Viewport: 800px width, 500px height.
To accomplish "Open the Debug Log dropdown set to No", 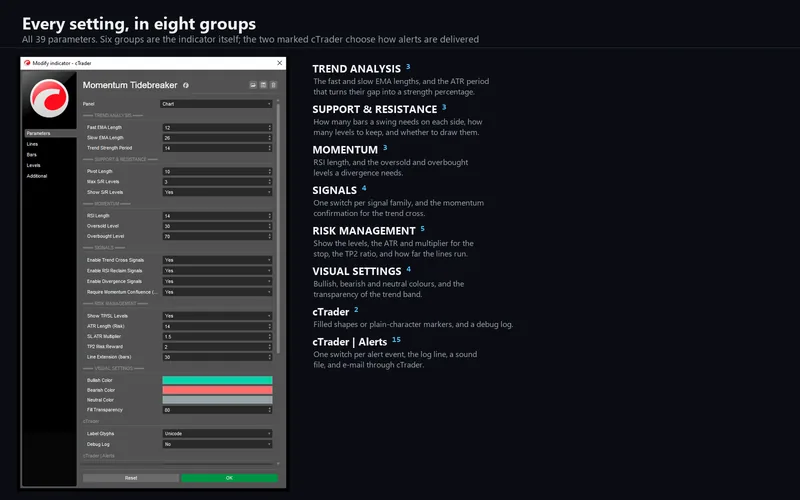I will coord(217,444).
